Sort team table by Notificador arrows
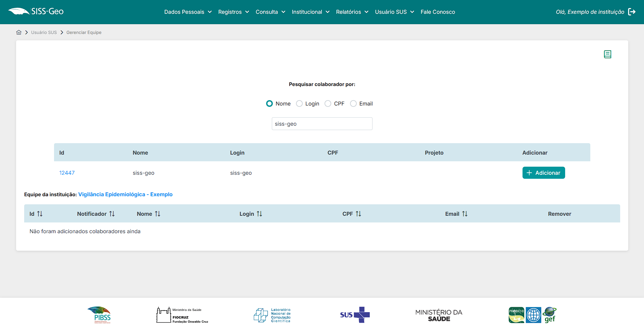This screenshot has width=644, height=332. tap(112, 214)
